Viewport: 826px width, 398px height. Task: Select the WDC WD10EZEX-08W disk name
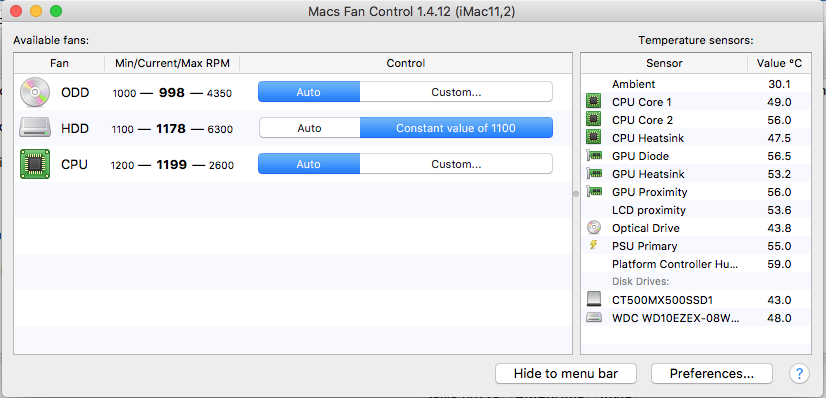675,318
